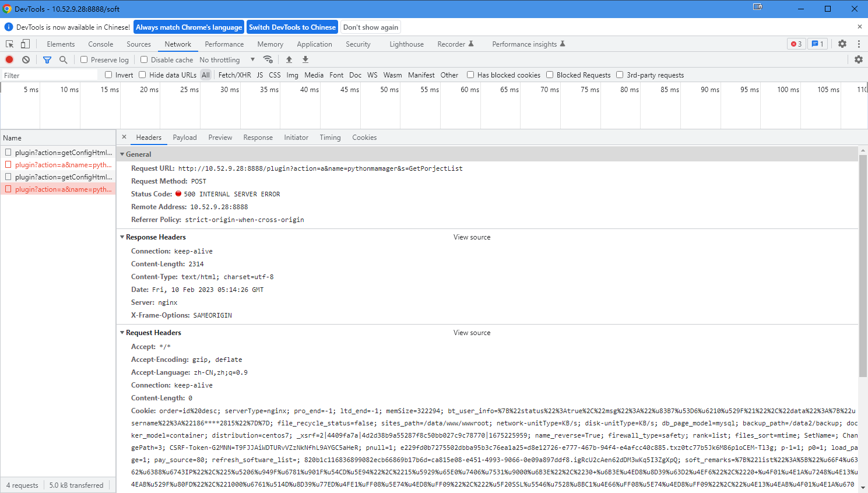Click the network Filter input field
This screenshot has height=493, width=868.
coord(50,75)
